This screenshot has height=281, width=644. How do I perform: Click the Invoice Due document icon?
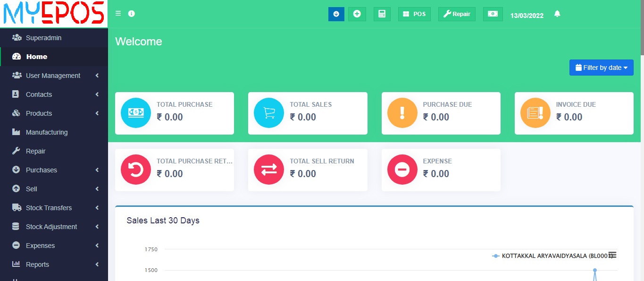[x=535, y=112]
